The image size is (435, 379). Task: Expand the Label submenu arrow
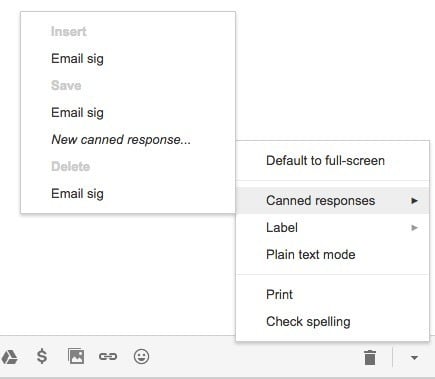[x=414, y=228]
